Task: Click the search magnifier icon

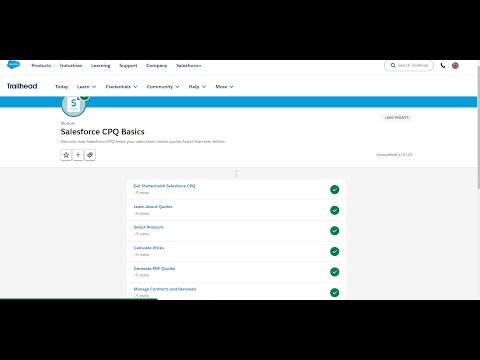Action: click(393, 65)
